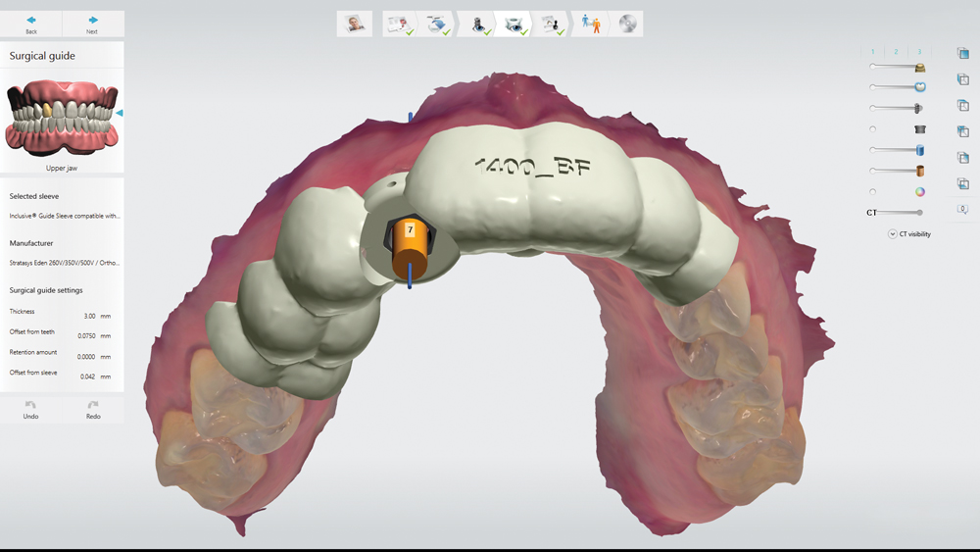
Task: Select the tooth 7 label on sleeve
Action: pos(410,230)
